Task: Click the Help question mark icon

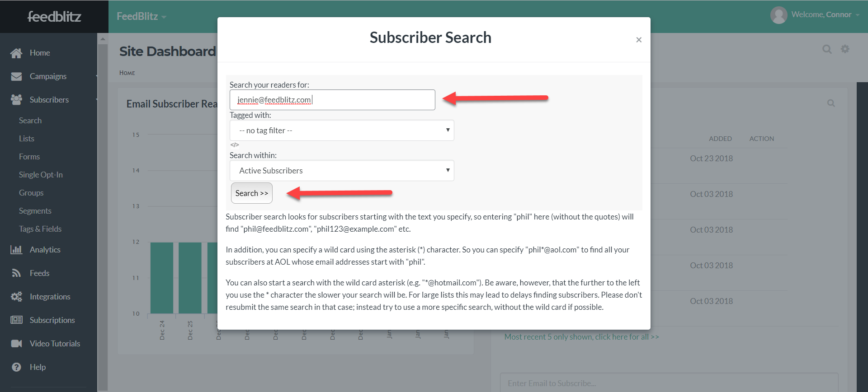Action: pyautogui.click(x=16, y=367)
